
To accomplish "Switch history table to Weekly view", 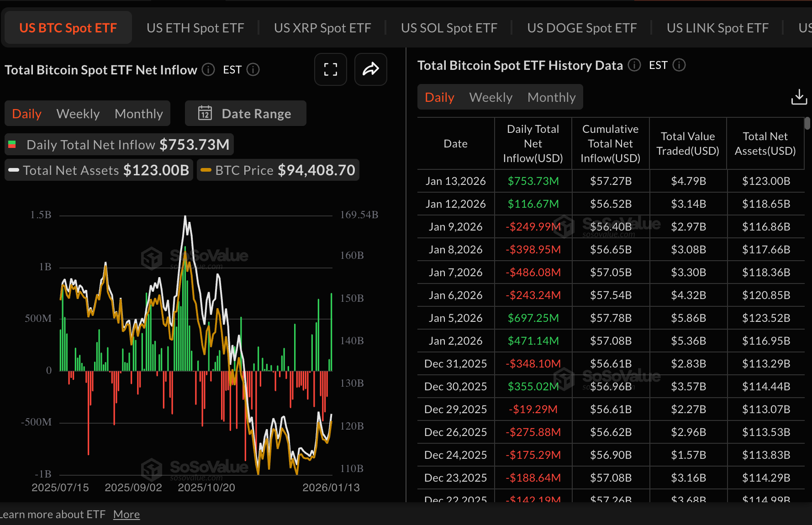I will point(490,97).
